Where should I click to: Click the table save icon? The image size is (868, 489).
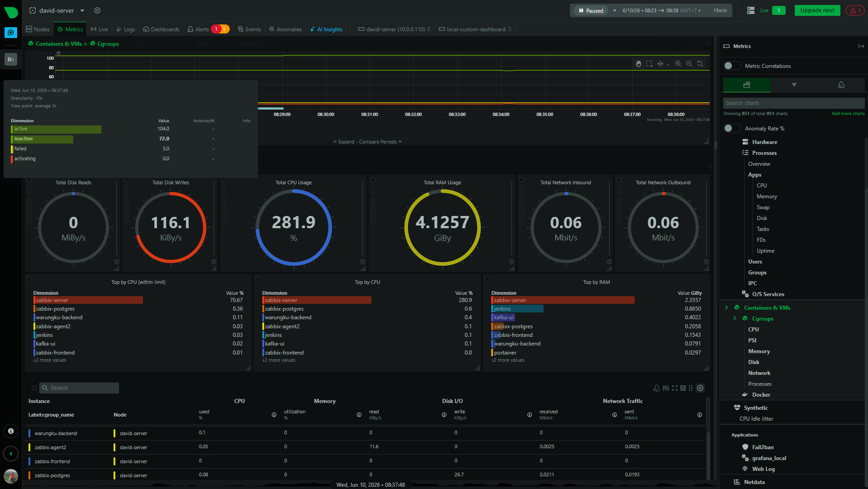(683, 388)
